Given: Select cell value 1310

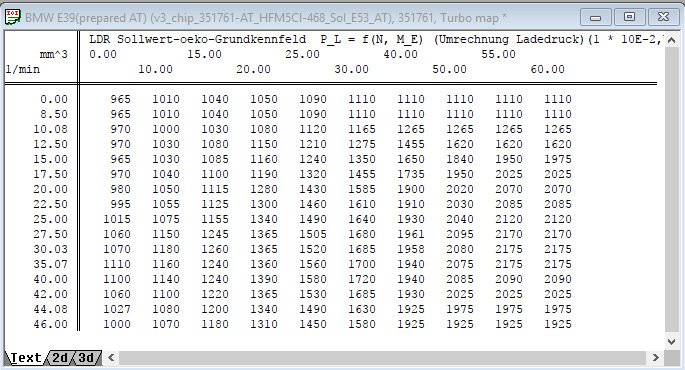Looking at the screenshot, I should [x=264, y=324].
